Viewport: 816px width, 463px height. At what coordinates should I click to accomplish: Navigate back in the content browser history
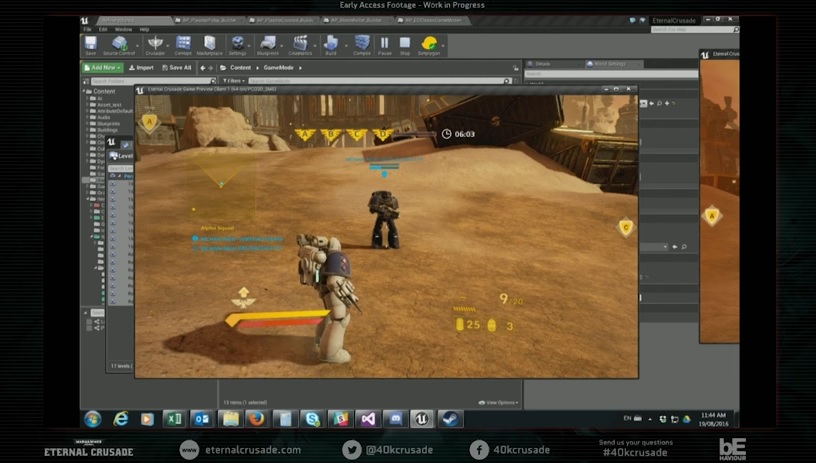(x=202, y=68)
